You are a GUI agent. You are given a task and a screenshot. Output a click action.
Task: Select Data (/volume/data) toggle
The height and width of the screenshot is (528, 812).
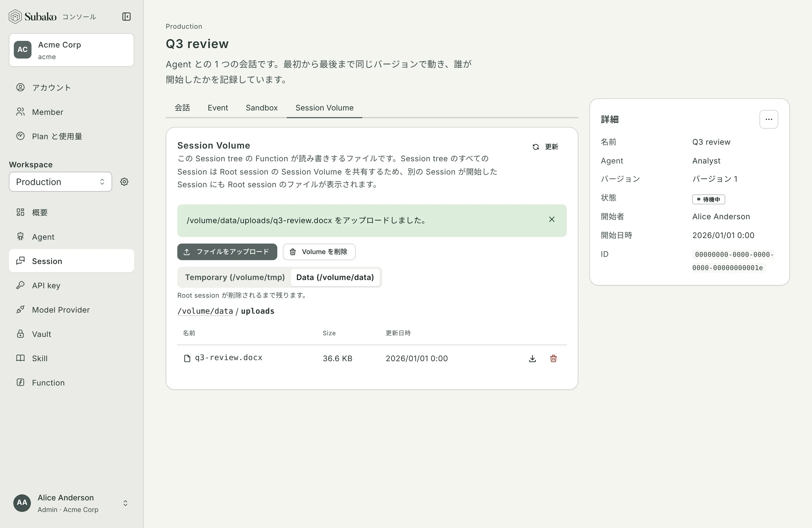click(x=335, y=277)
